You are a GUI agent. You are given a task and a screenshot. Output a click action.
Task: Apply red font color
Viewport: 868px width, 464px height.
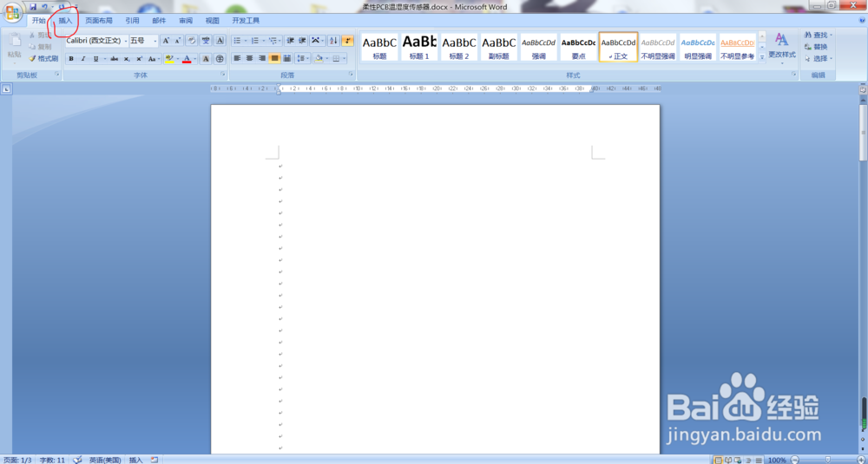click(x=187, y=59)
